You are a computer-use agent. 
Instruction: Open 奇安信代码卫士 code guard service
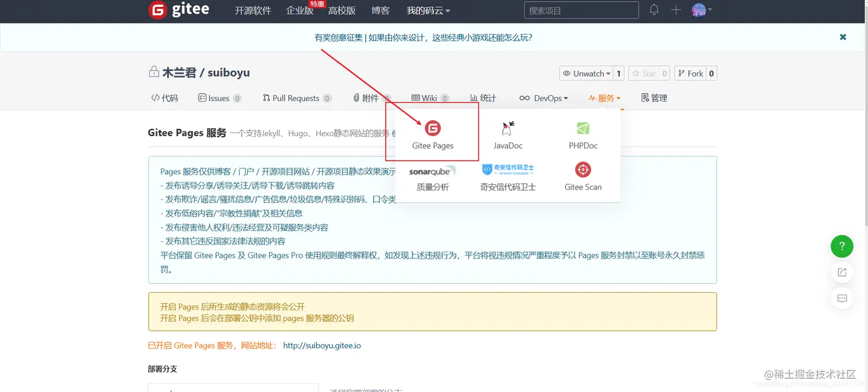507,175
